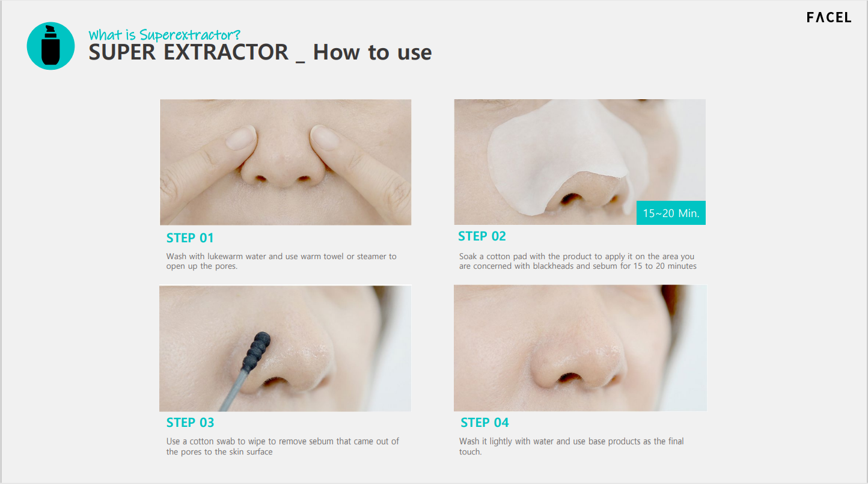The width and height of the screenshot is (868, 484).
Task: Click the STEP 04 heading
Action: [x=484, y=422]
